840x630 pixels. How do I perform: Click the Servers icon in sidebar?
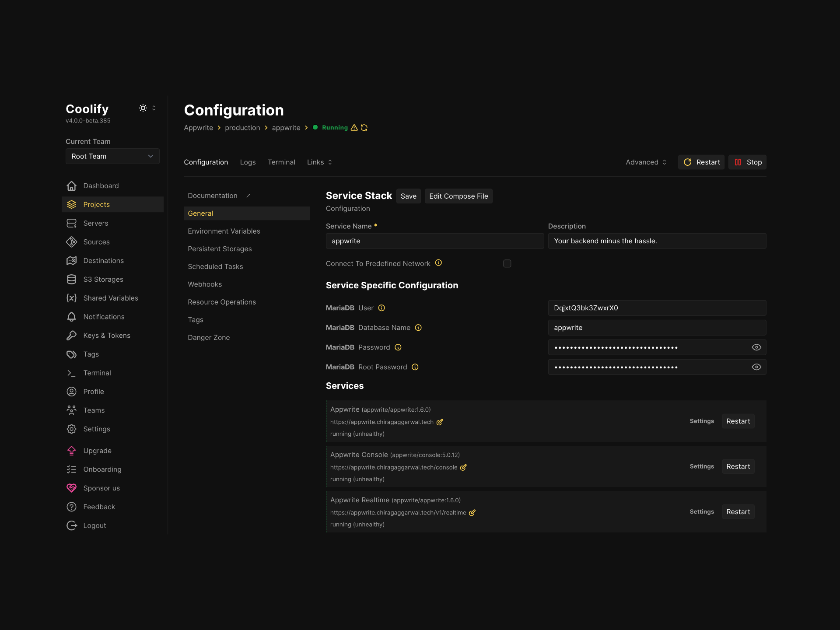pos(71,223)
